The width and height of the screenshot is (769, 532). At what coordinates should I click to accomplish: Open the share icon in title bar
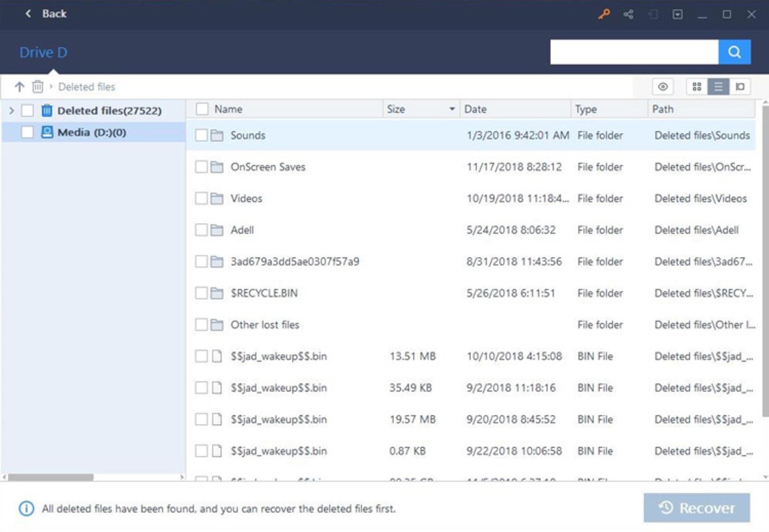628,15
